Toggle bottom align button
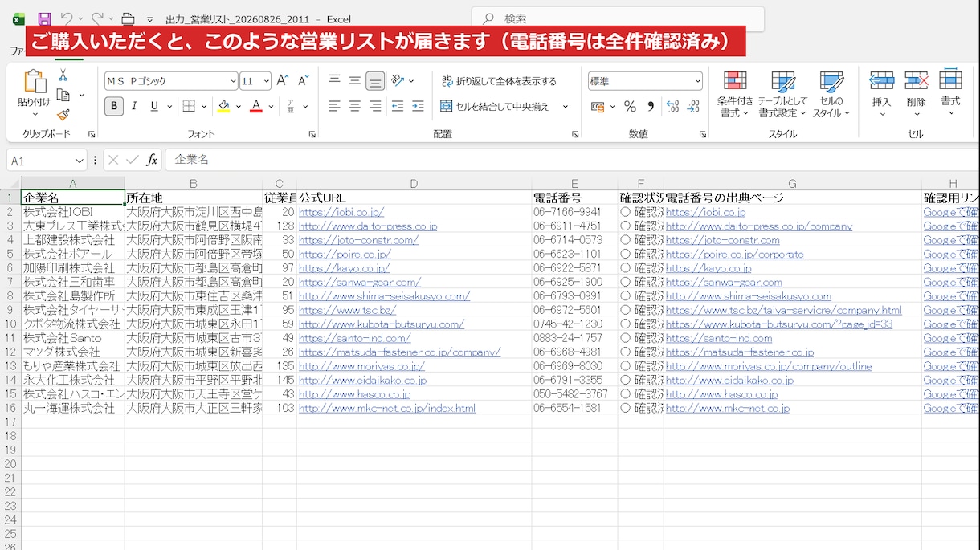Screen dimensions: 980x550 (x=375, y=80)
